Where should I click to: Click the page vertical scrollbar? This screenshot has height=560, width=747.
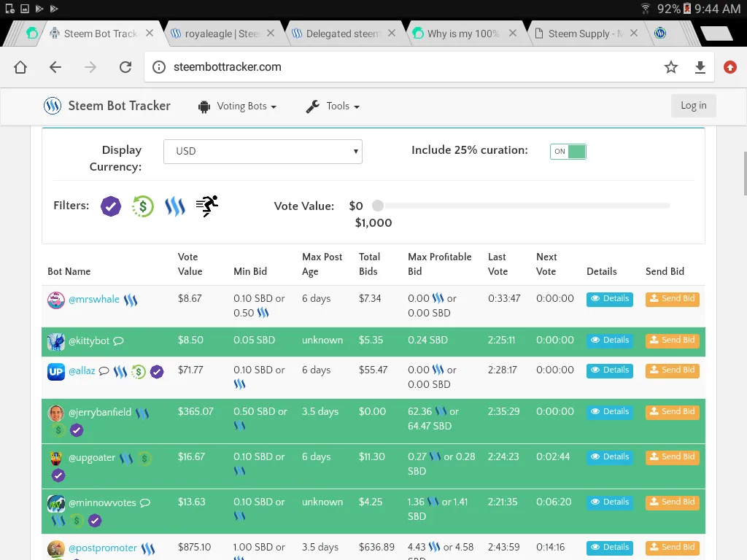[744, 174]
